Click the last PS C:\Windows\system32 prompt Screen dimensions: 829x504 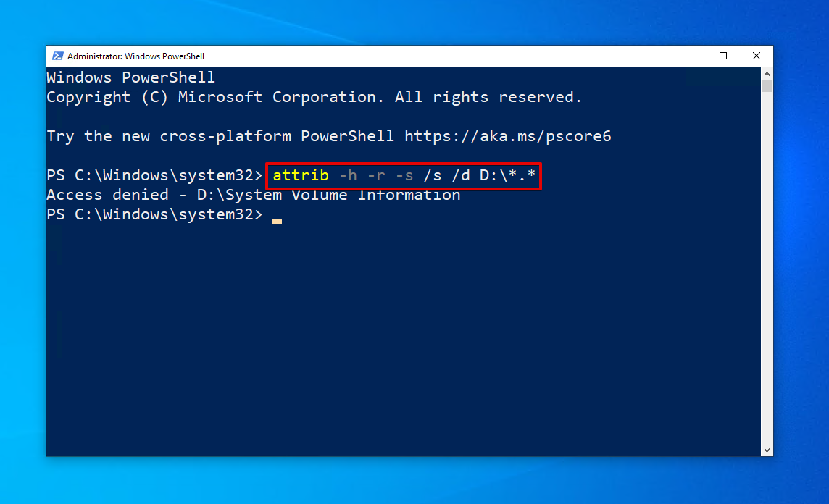[x=154, y=214]
